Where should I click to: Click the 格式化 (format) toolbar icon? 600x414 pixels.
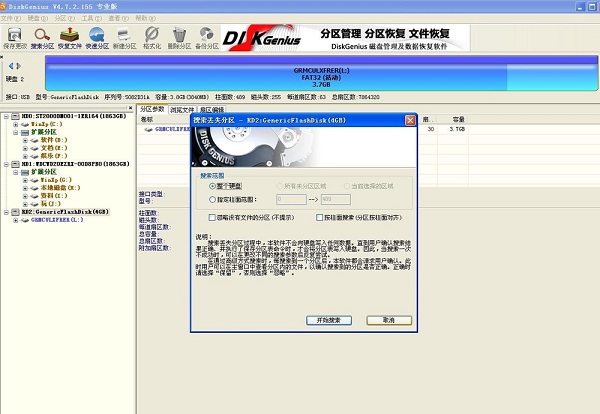[152, 38]
